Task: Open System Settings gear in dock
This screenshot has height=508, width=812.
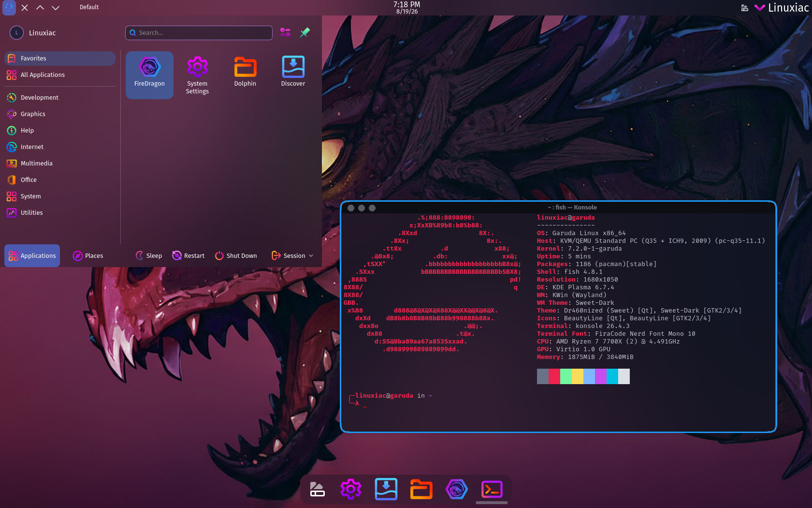Action: pos(351,490)
